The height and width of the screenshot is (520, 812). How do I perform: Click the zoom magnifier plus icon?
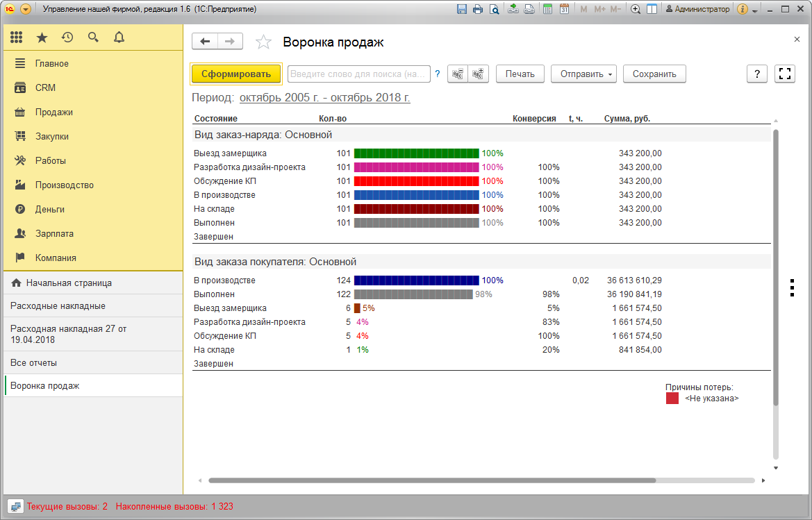[636, 9]
